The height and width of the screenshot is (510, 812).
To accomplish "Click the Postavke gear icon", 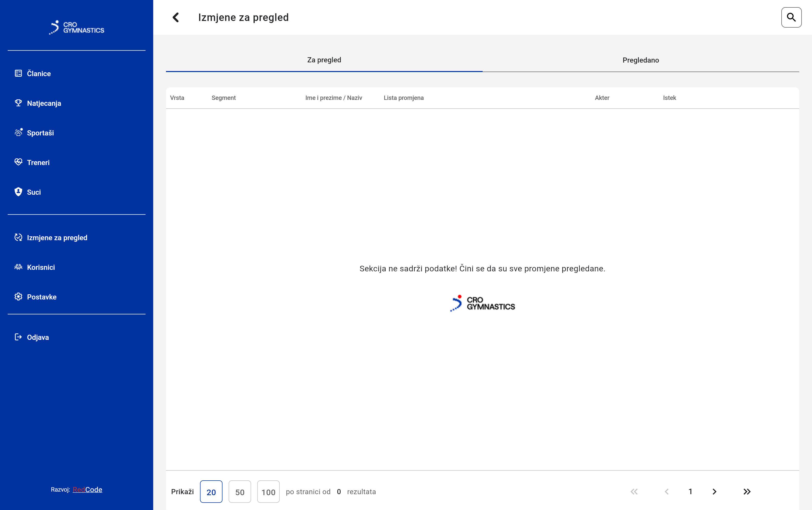I will click(x=18, y=296).
